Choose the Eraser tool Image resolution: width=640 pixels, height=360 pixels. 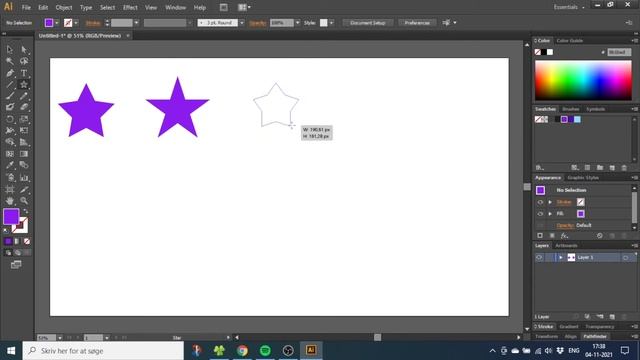pos(24,107)
